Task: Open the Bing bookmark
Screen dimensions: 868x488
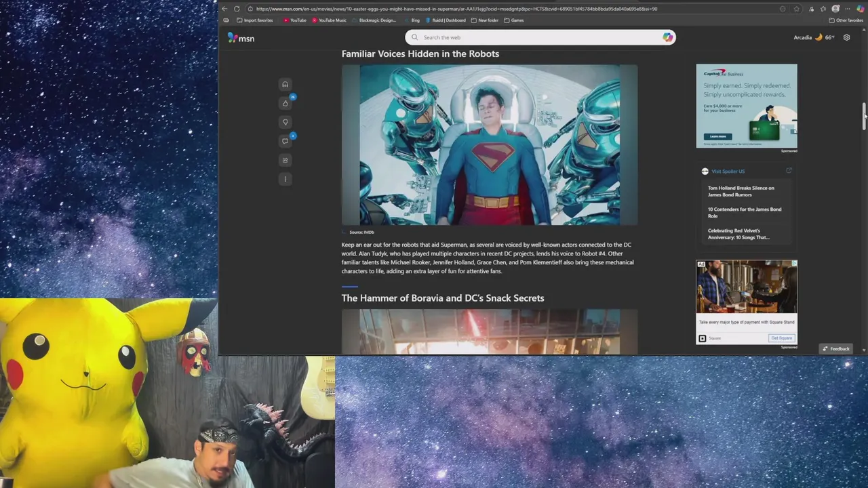Action: click(412, 20)
